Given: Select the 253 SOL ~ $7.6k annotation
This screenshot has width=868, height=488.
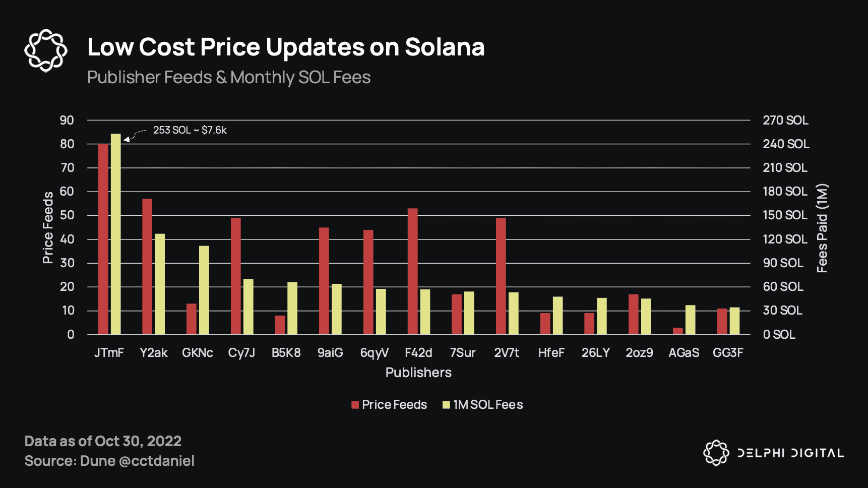Looking at the screenshot, I should (190, 130).
